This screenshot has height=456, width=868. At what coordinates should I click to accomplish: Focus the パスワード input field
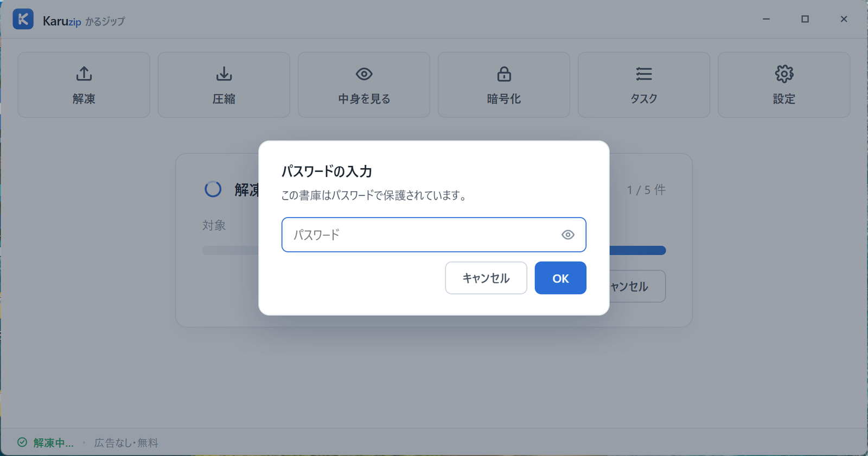[x=433, y=235]
